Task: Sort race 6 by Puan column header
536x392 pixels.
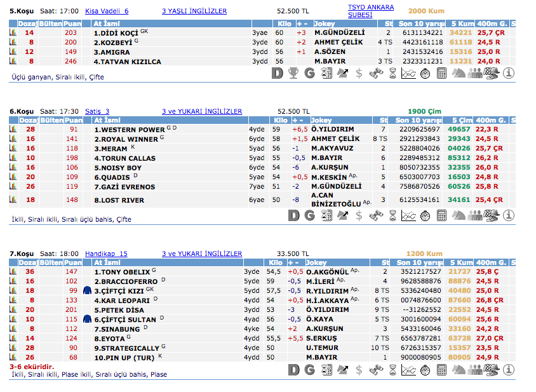Action: coord(73,120)
